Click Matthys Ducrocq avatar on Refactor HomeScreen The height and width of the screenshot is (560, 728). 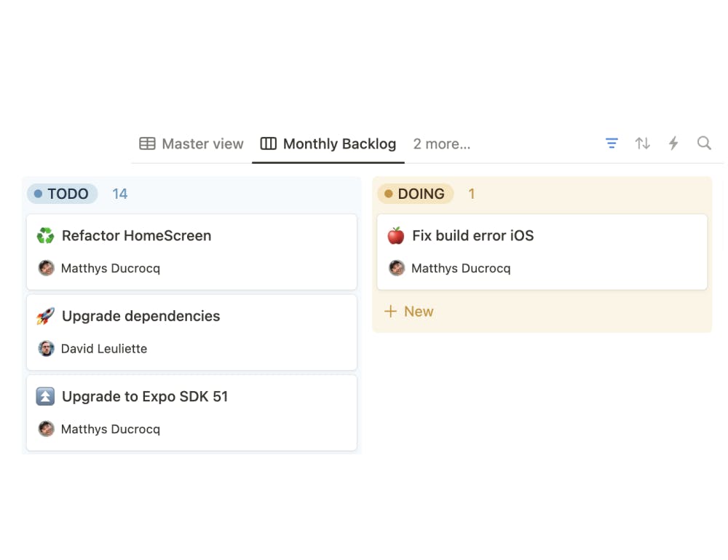point(47,268)
